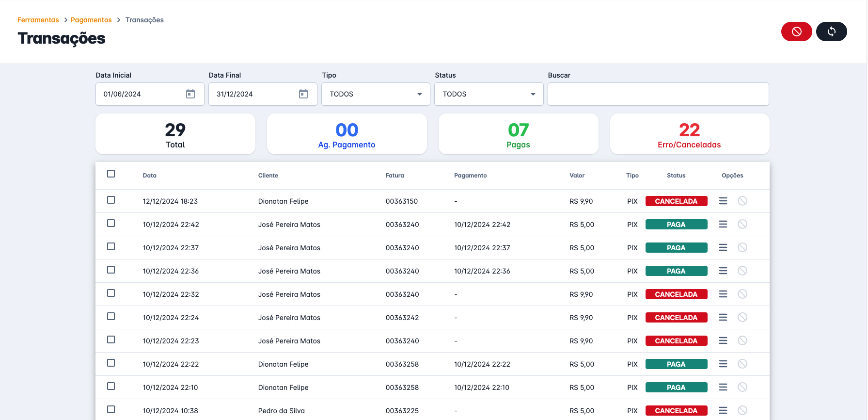
Task: Click the Erro/Canceladas summary card
Action: pos(689,134)
